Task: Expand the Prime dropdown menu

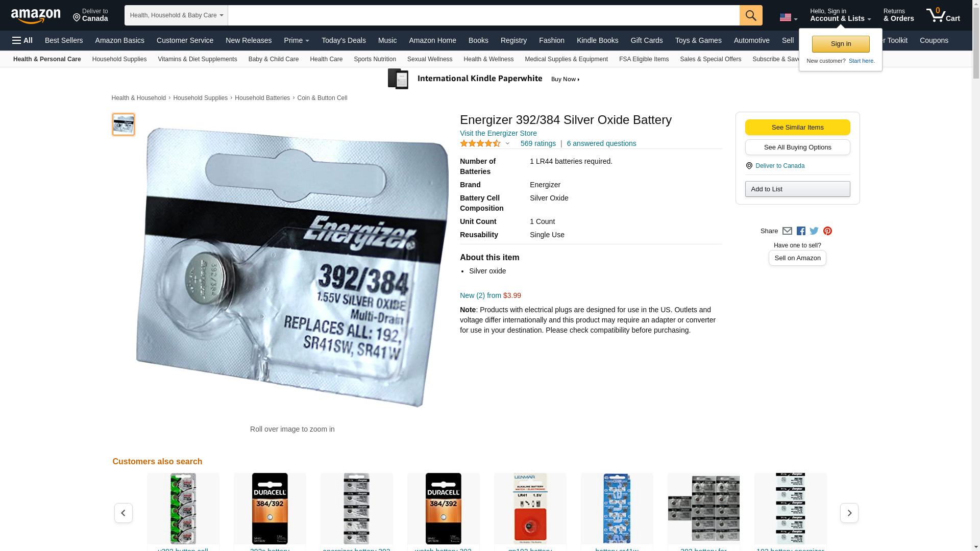Action: [297, 40]
